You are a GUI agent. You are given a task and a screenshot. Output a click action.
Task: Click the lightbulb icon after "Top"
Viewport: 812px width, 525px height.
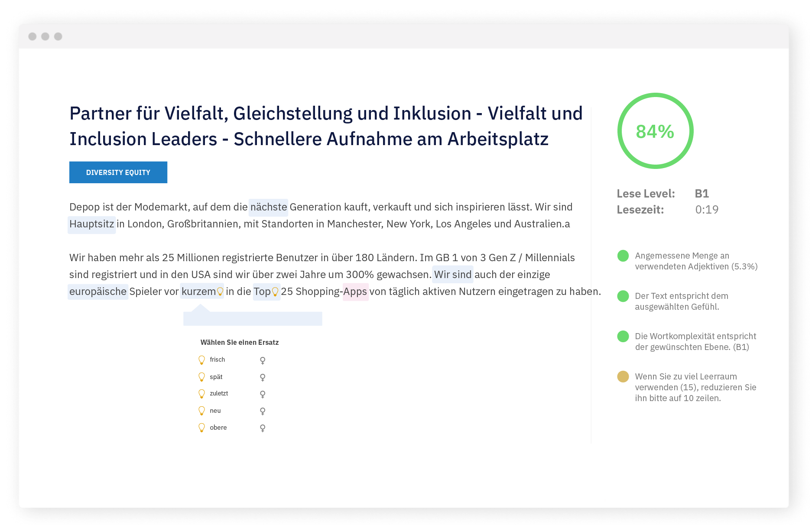[275, 292]
